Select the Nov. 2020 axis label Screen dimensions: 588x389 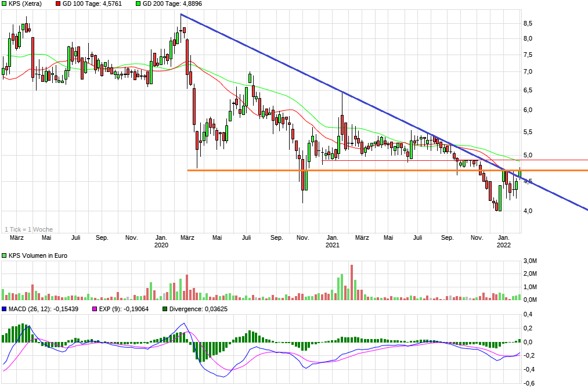tap(302, 237)
